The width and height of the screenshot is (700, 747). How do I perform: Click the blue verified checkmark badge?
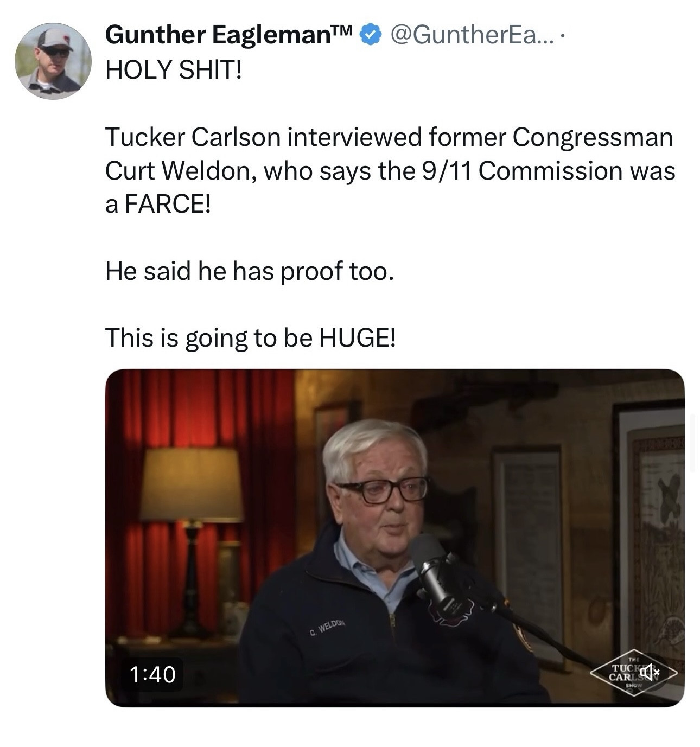point(370,35)
